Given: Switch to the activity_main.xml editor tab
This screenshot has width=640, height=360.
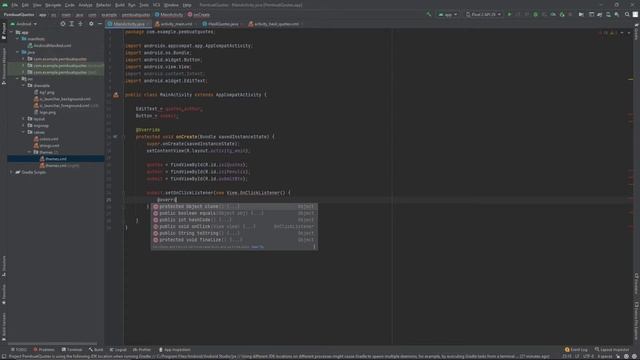Looking at the screenshot, I should point(176,24).
